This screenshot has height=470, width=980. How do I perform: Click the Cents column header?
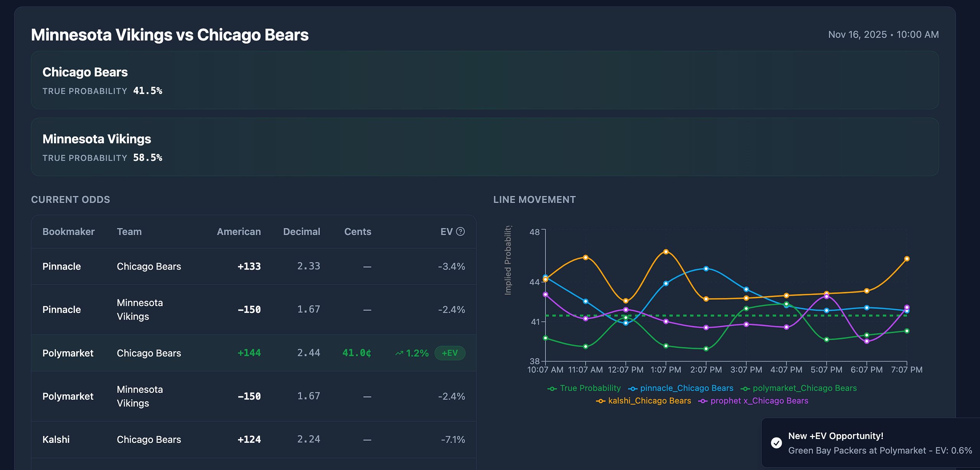[358, 232]
